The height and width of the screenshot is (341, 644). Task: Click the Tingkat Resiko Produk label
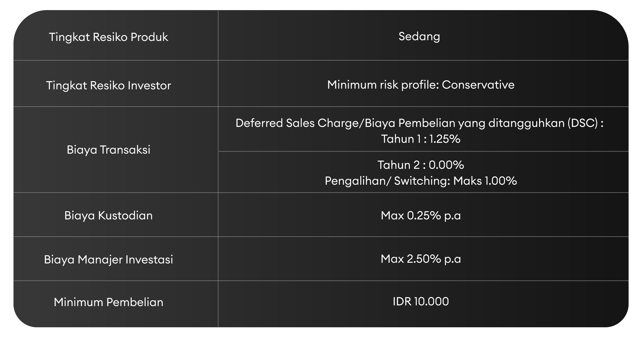pyautogui.click(x=108, y=37)
